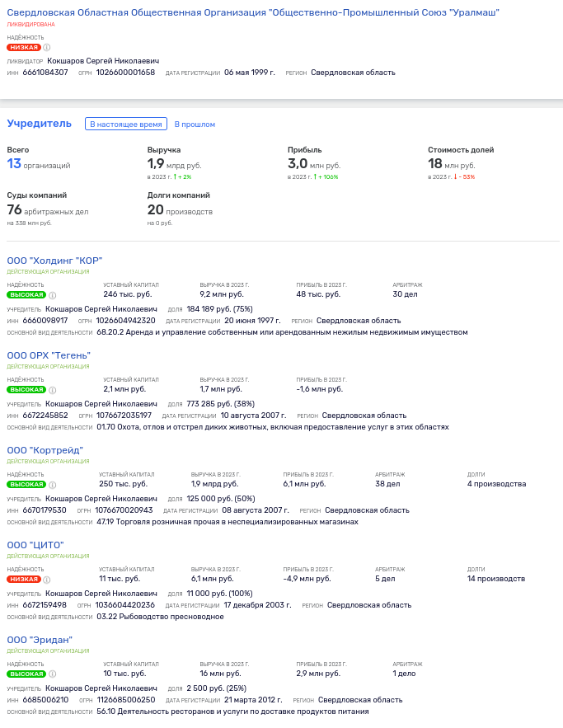Click share value '18 млн руб.'
Image resolution: width=563 pixels, height=728 pixels.
coord(452,164)
